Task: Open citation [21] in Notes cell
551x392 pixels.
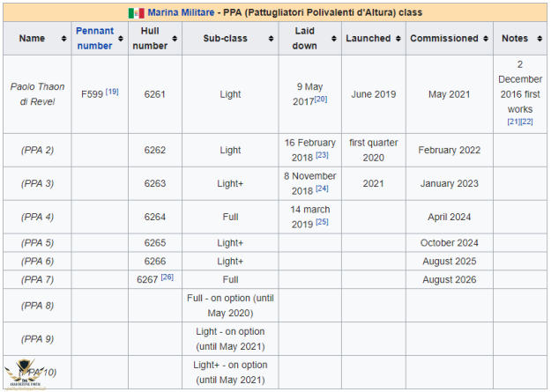Action: point(513,122)
